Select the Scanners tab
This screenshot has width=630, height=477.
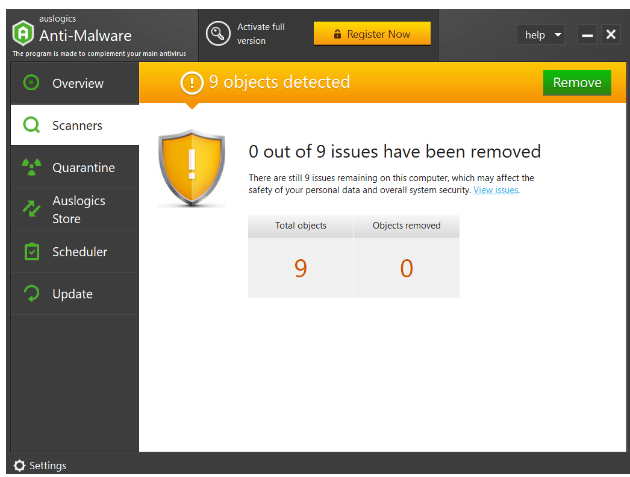pos(75,125)
